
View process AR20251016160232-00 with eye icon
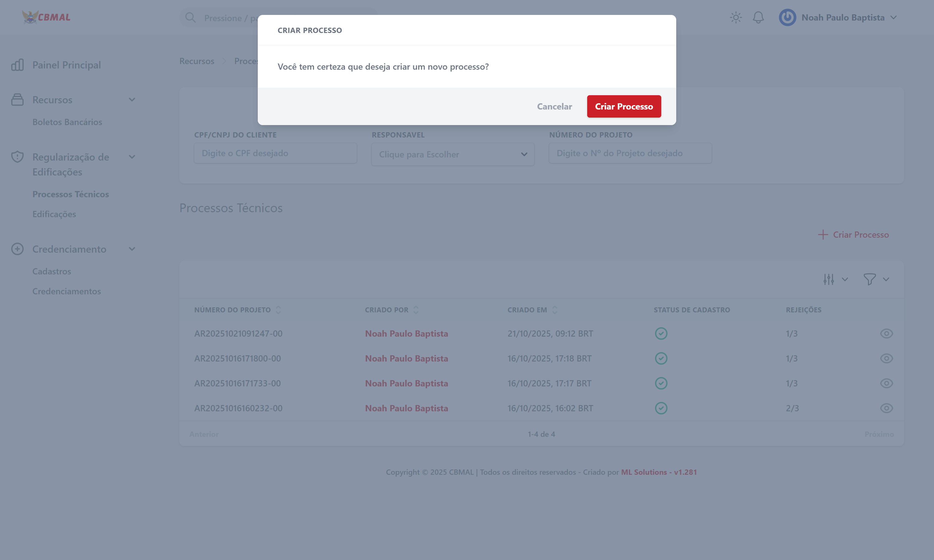(886, 408)
